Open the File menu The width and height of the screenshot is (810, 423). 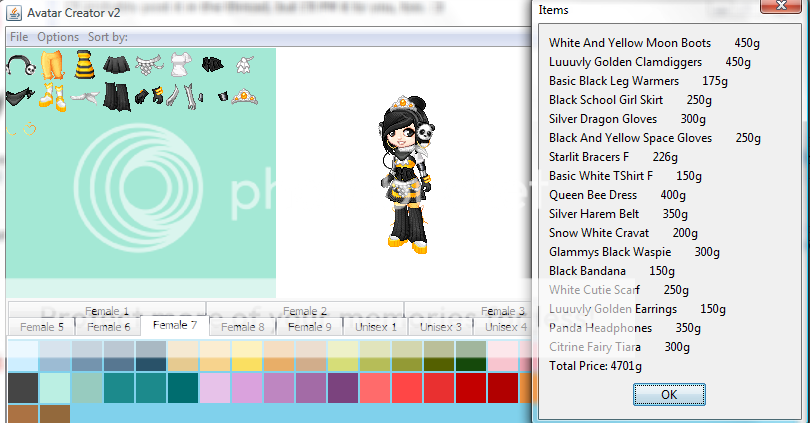[19, 37]
